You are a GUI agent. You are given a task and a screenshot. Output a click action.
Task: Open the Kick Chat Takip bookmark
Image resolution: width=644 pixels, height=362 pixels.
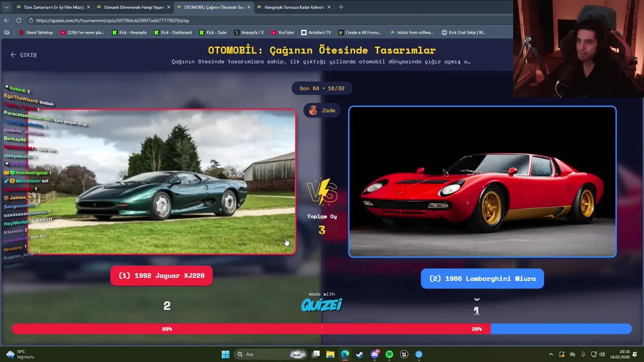click(x=463, y=32)
